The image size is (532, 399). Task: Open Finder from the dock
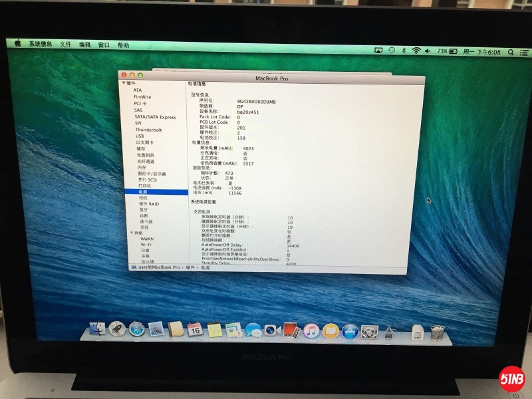98,329
